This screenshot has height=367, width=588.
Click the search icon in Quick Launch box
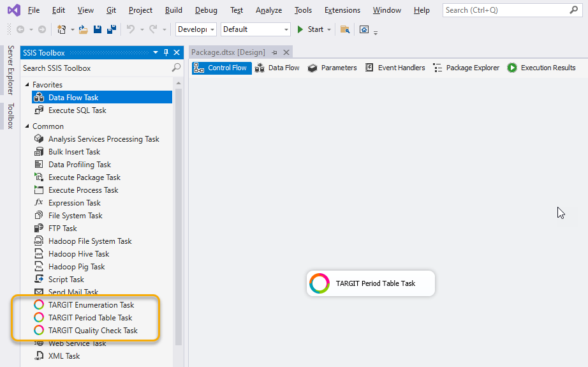(574, 10)
